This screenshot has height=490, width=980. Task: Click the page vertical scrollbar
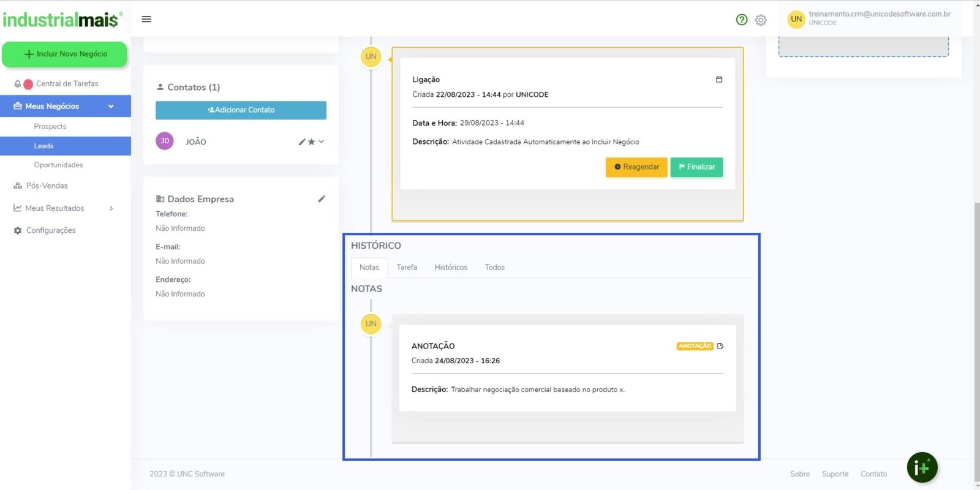point(976,337)
